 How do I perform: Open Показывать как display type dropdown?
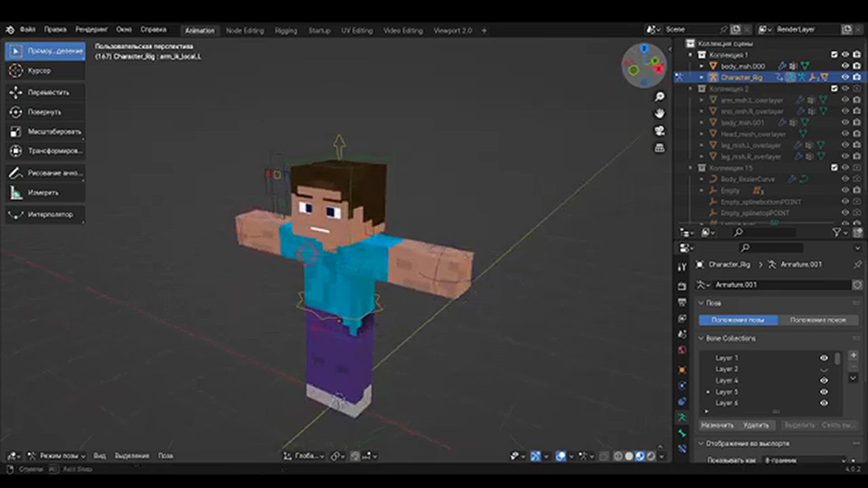pyautogui.click(x=804, y=460)
